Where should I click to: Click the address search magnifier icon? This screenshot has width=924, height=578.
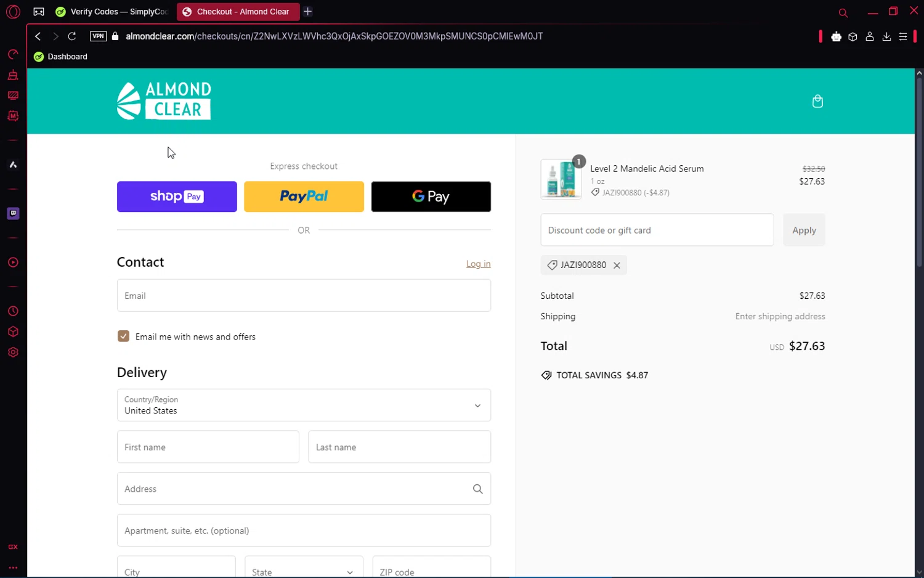[477, 489]
